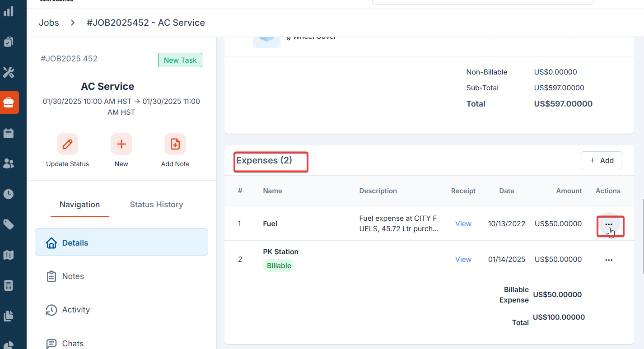Open the calendar icon in sidebar

[9, 133]
